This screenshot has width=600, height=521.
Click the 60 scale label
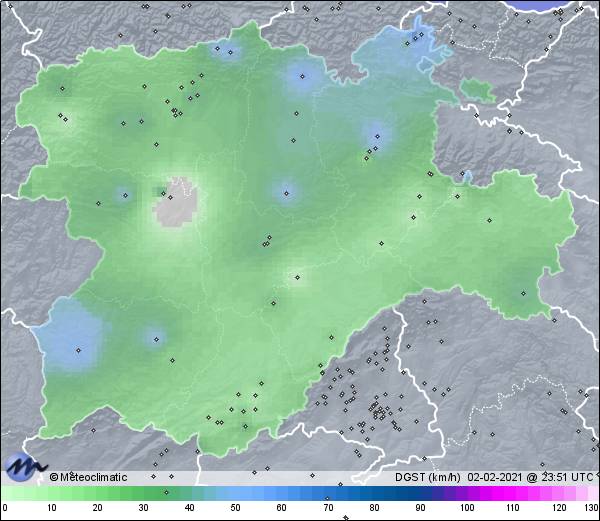[x=281, y=508]
